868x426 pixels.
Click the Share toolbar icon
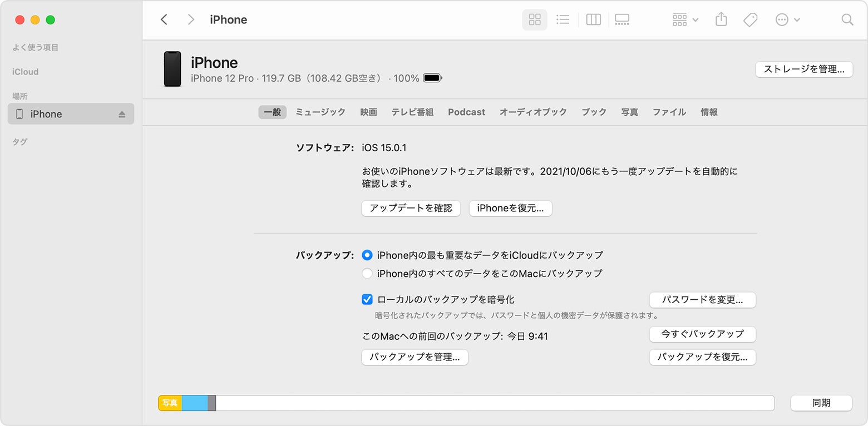721,19
